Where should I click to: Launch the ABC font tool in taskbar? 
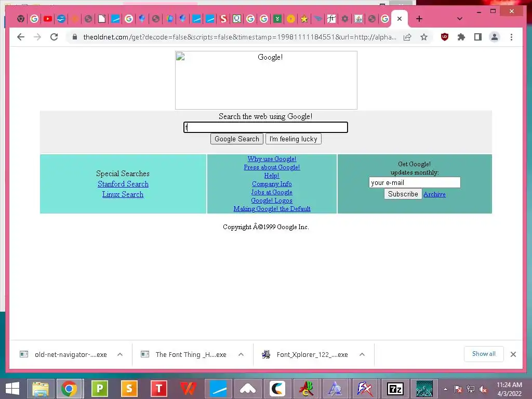coord(307,389)
